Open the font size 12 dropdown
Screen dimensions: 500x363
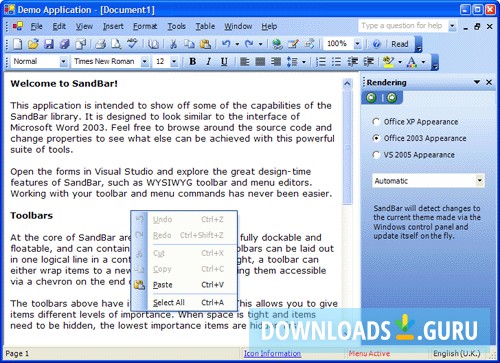point(174,61)
